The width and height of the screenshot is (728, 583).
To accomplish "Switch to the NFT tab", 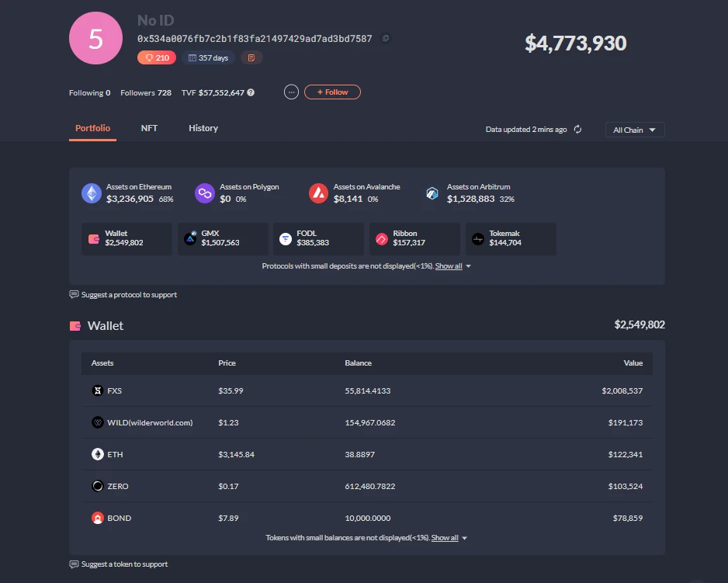I will click(149, 128).
